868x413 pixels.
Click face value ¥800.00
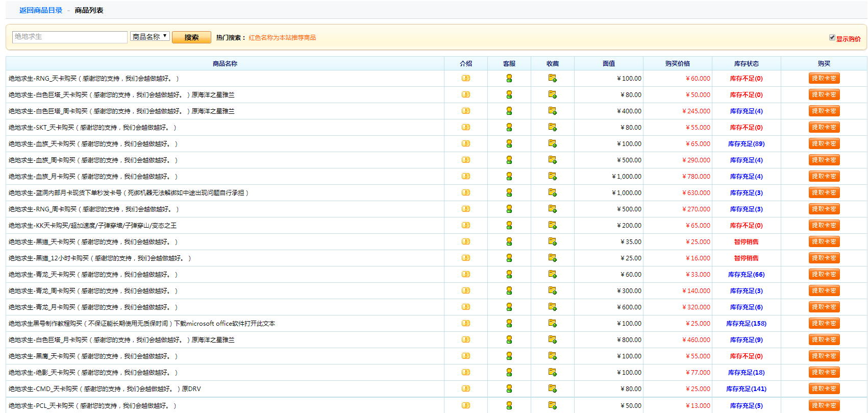coord(629,339)
